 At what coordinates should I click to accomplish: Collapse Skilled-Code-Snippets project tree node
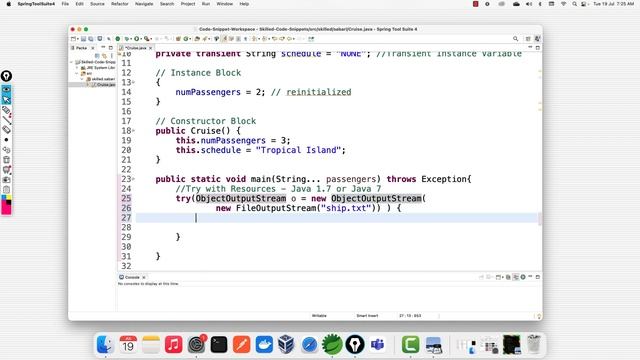pyautogui.click(x=71, y=62)
